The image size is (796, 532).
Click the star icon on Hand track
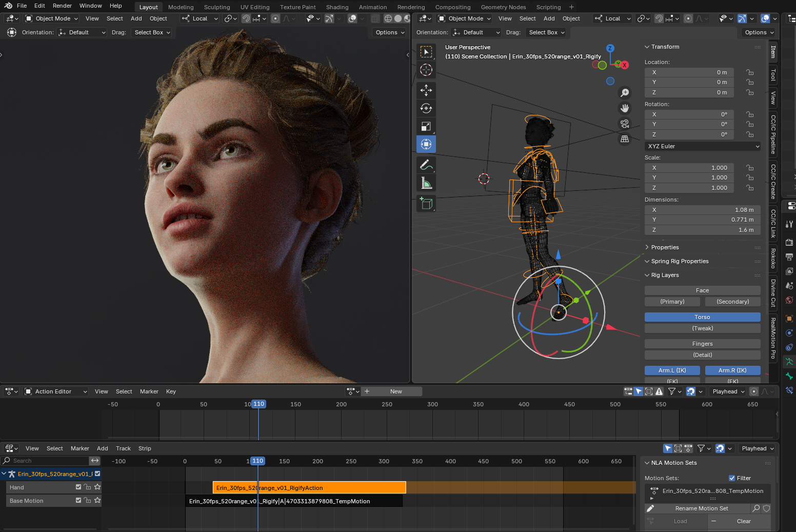97,487
